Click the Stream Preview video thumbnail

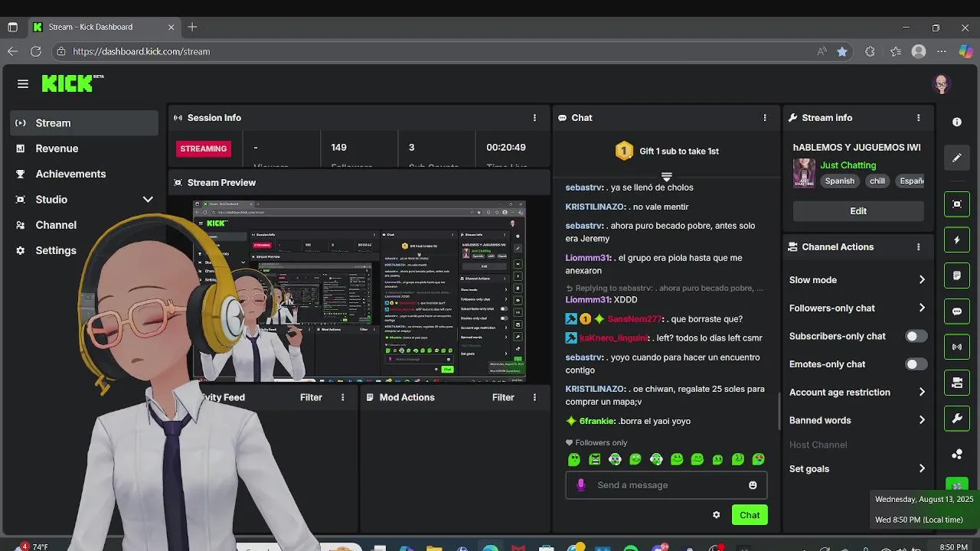coord(359,291)
